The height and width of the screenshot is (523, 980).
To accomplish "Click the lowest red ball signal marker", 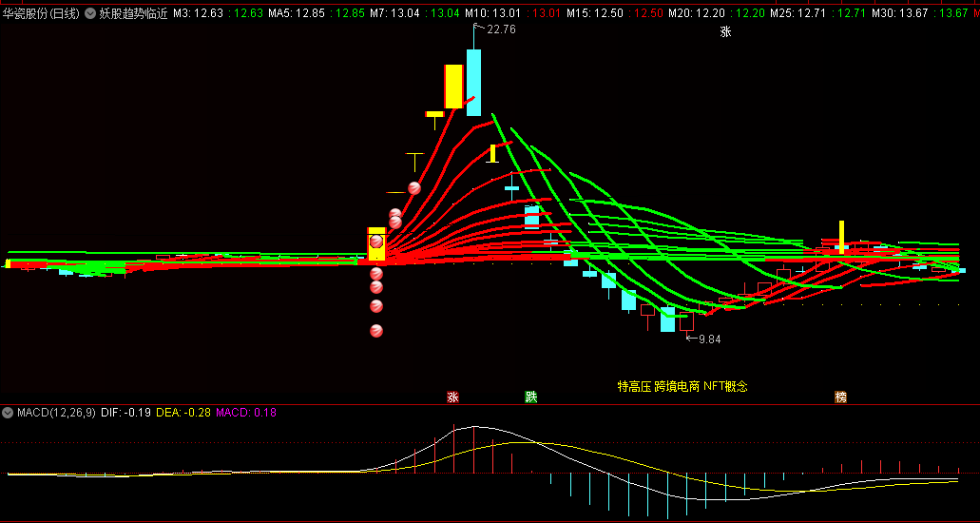I will [376, 331].
